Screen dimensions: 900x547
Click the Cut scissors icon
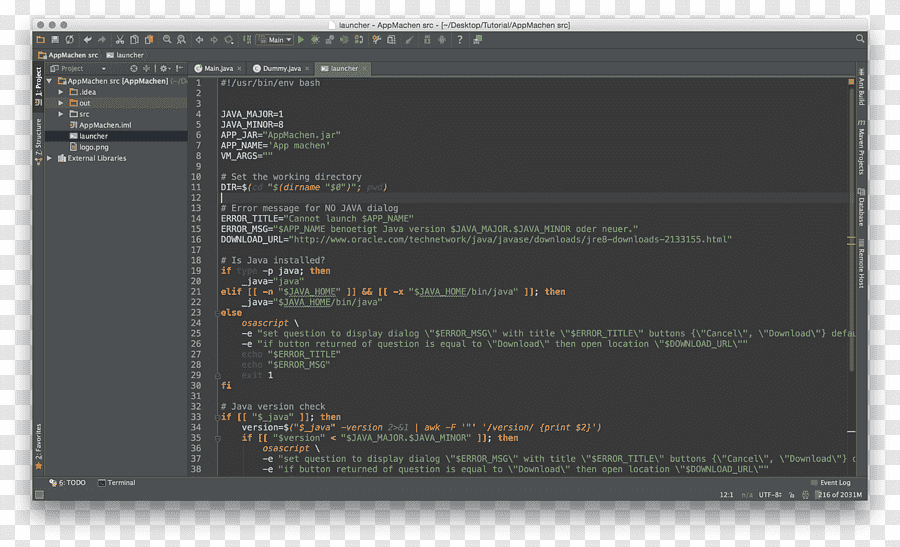(119, 40)
